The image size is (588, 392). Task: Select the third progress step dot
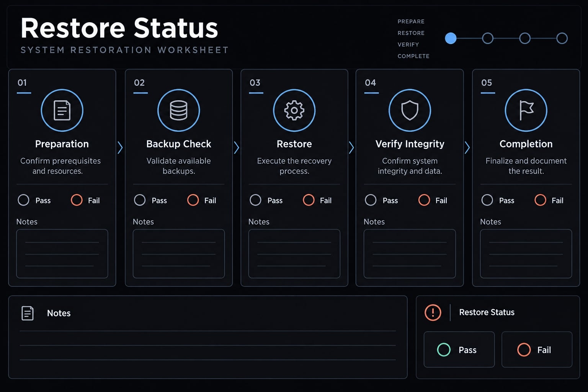(x=525, y=38)
